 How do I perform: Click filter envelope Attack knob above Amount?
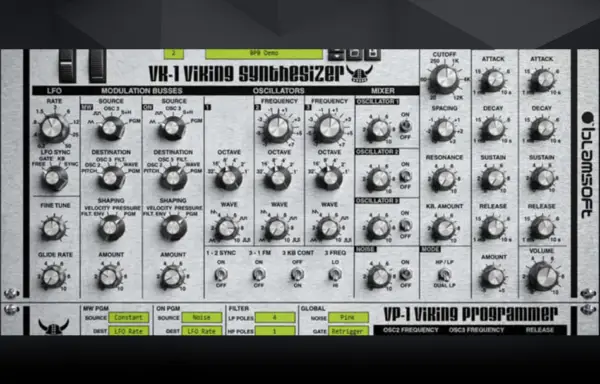(494, 80)
